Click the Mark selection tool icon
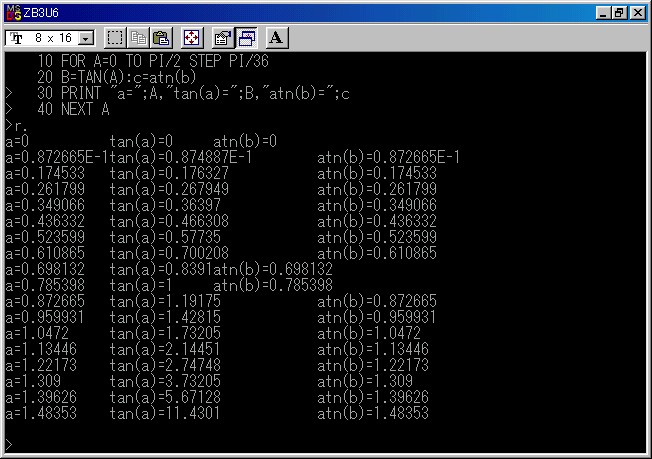Image resolution: width=652 pixels, height=459 pixels. coord(115,38)
